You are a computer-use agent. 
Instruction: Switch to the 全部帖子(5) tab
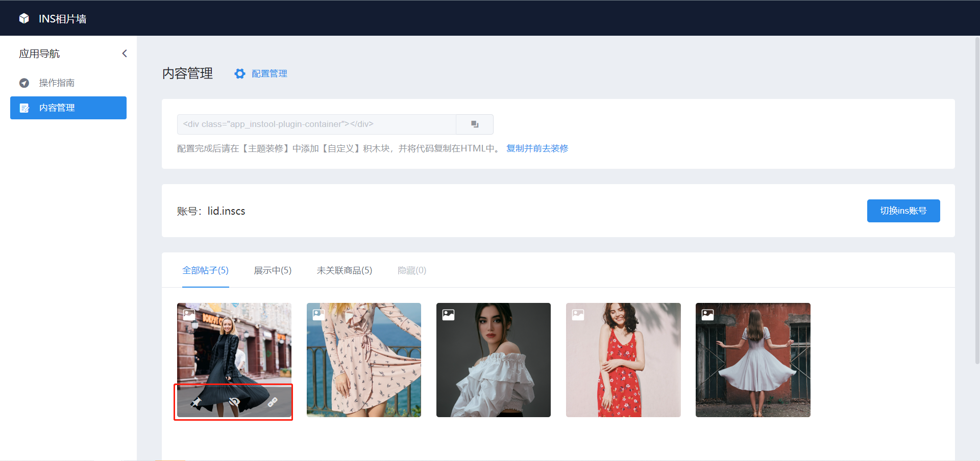[x=206, y=270]
